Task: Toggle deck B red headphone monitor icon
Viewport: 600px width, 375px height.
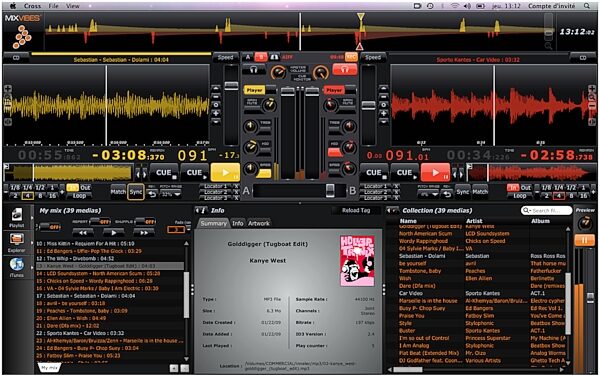Action: (x=345, y=70)
